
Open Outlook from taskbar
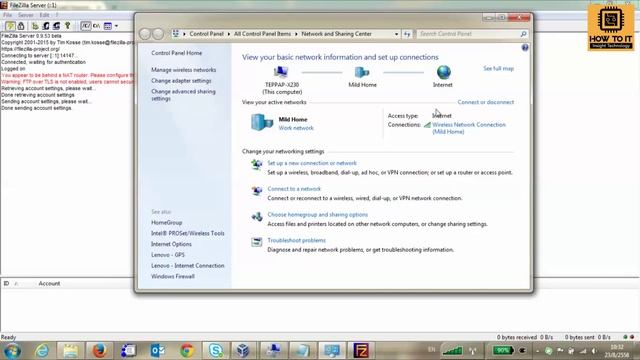coord(158,351)
